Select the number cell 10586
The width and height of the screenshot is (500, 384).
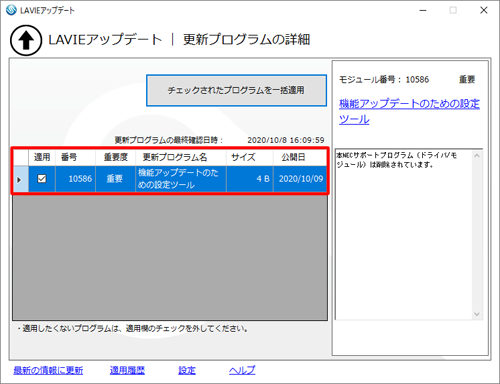pos(75,179)
